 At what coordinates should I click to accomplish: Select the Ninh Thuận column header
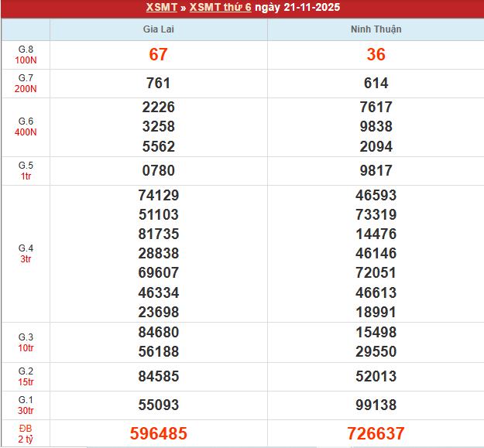[x=376, y=29]
